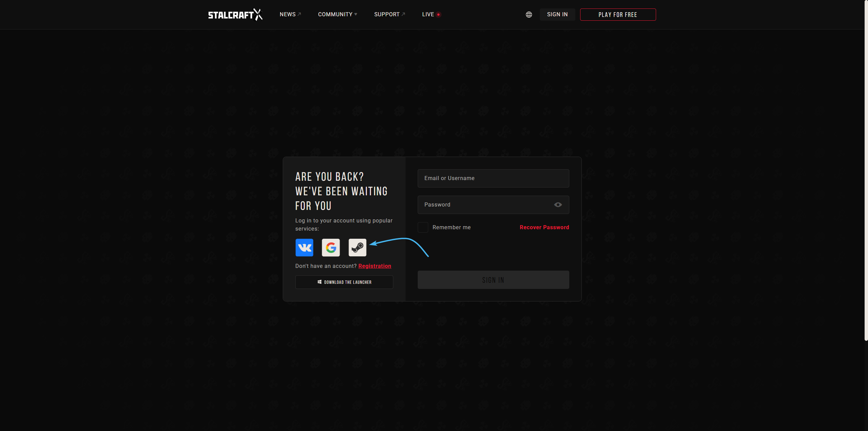Check the Remember me checkbox
The image size is (868, 431).
[423, 227]
